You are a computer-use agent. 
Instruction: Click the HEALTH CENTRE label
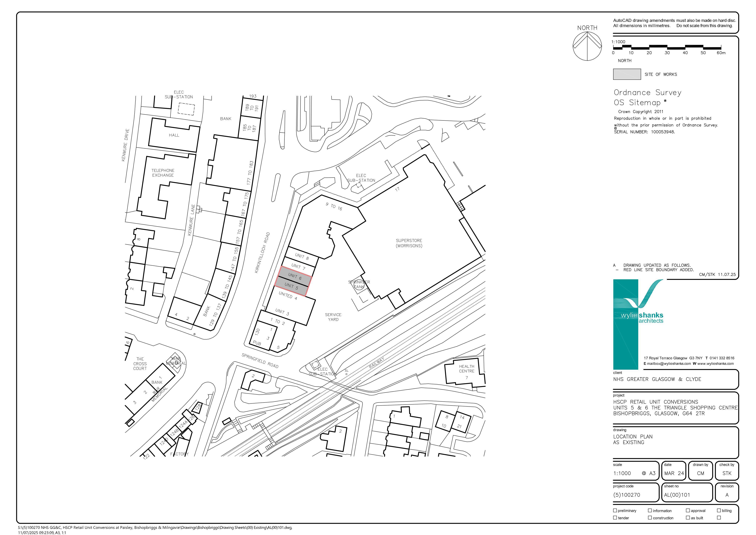(467, 369)
